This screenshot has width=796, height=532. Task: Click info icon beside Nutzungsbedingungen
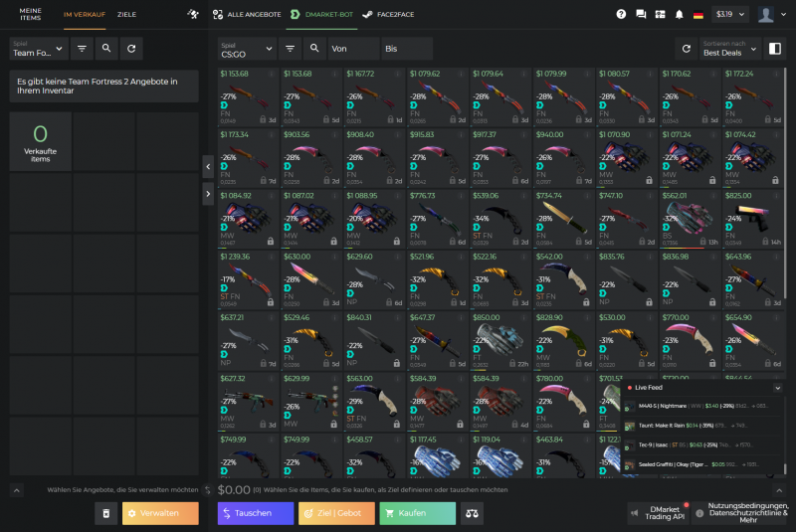pos(699,513)
